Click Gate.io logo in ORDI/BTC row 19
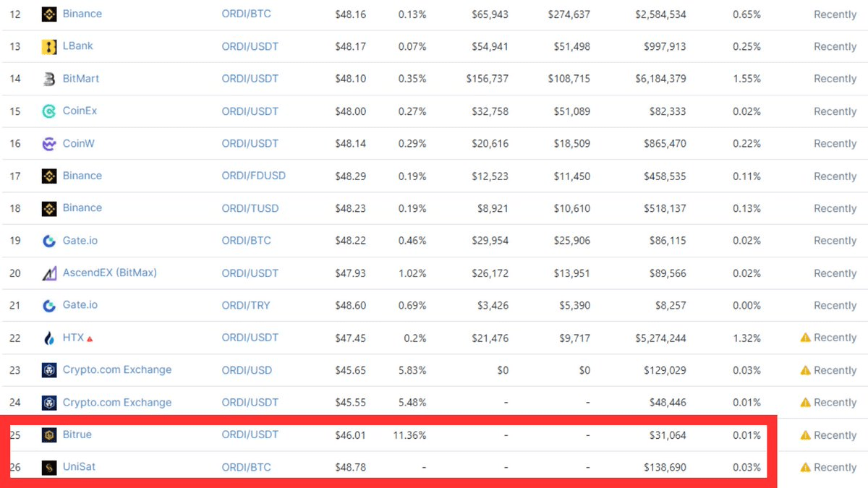Image resolution: width=868 pixels, height=488 pixels. point(49,241)
